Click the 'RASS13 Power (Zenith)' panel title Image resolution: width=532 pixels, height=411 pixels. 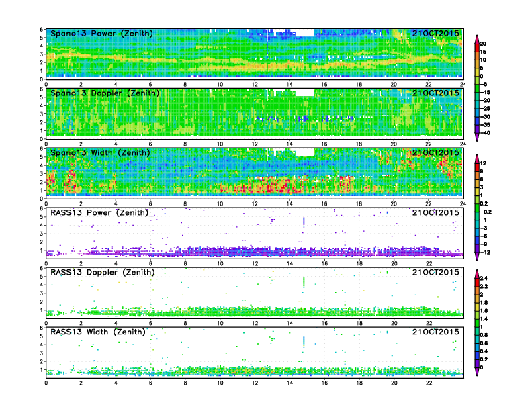99,213
